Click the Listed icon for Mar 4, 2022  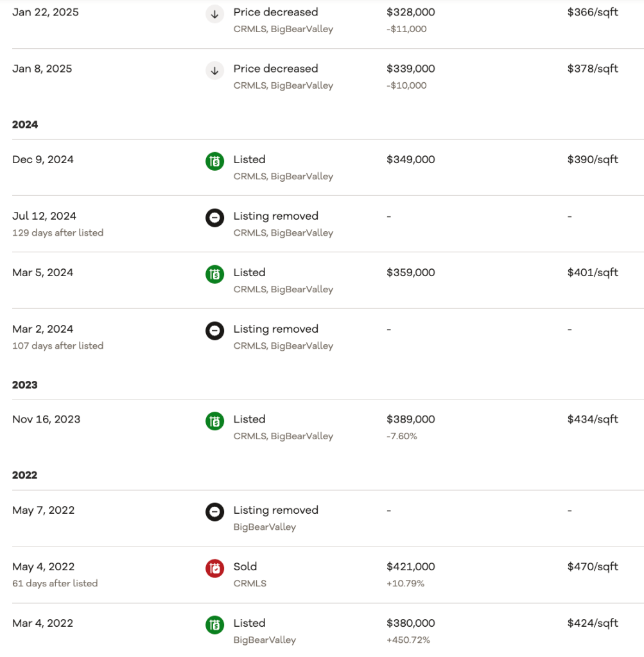click(x=214, y=625)
